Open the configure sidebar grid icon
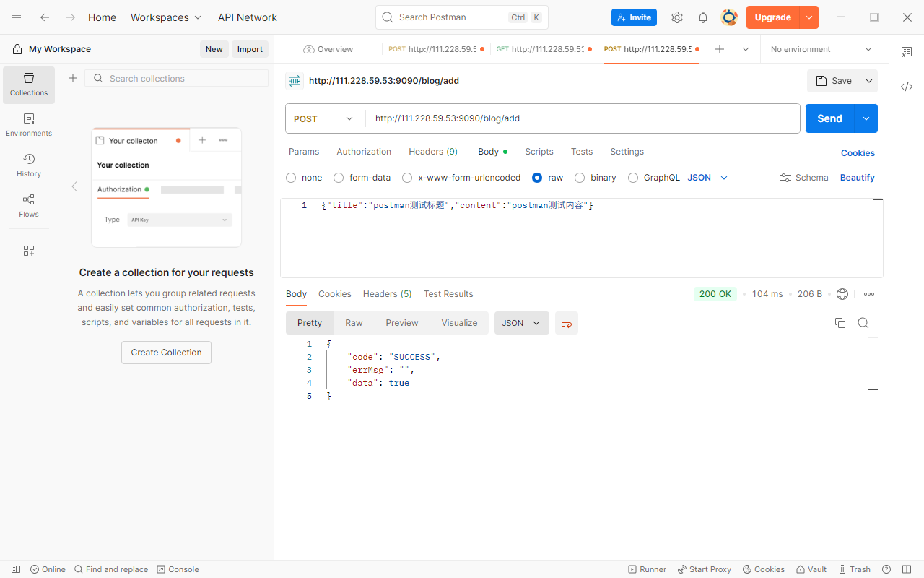This screenshot has height=578, width=924. (x=29, y=251)
